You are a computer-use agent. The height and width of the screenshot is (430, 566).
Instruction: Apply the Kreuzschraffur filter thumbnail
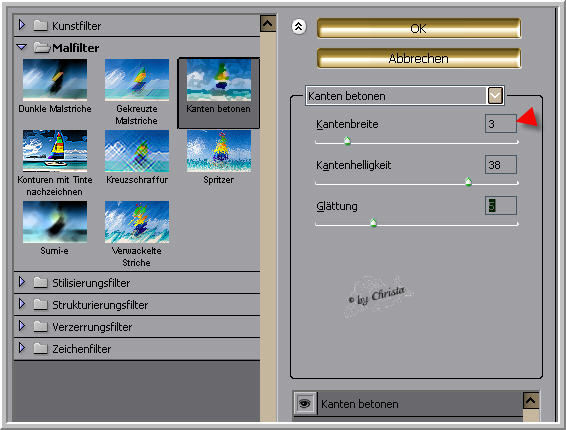(x=137, y=151)
